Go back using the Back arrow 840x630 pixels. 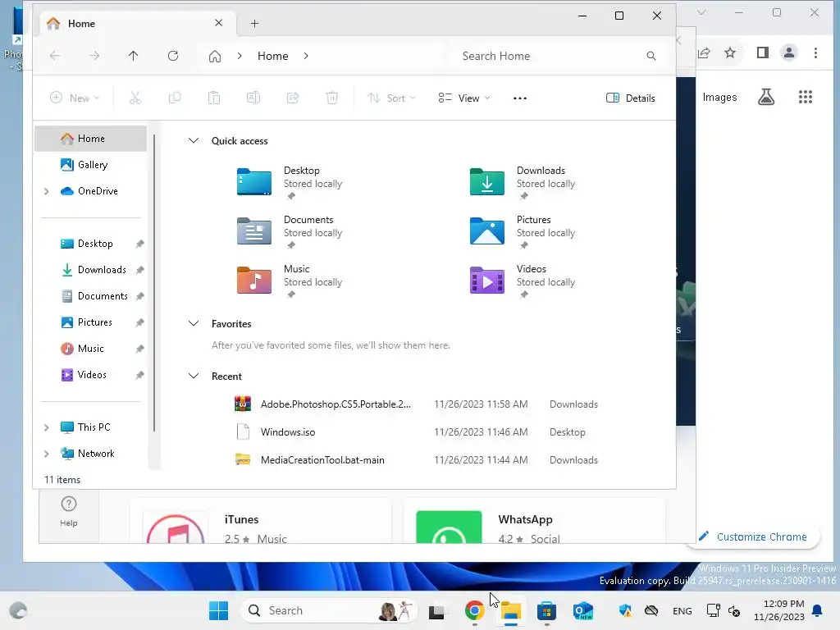point(55,56)
